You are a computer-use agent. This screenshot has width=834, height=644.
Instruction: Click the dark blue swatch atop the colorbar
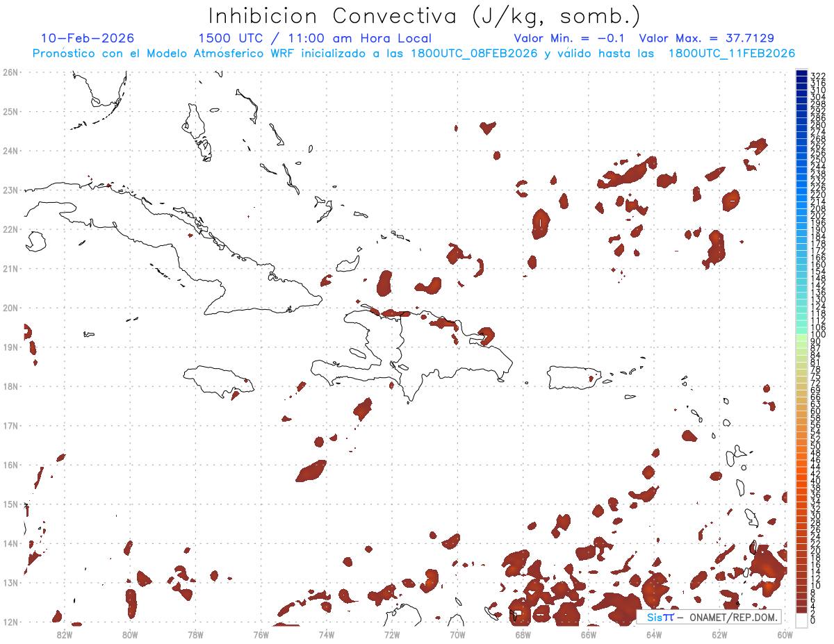pyautogui.click(x=802, y=74)
